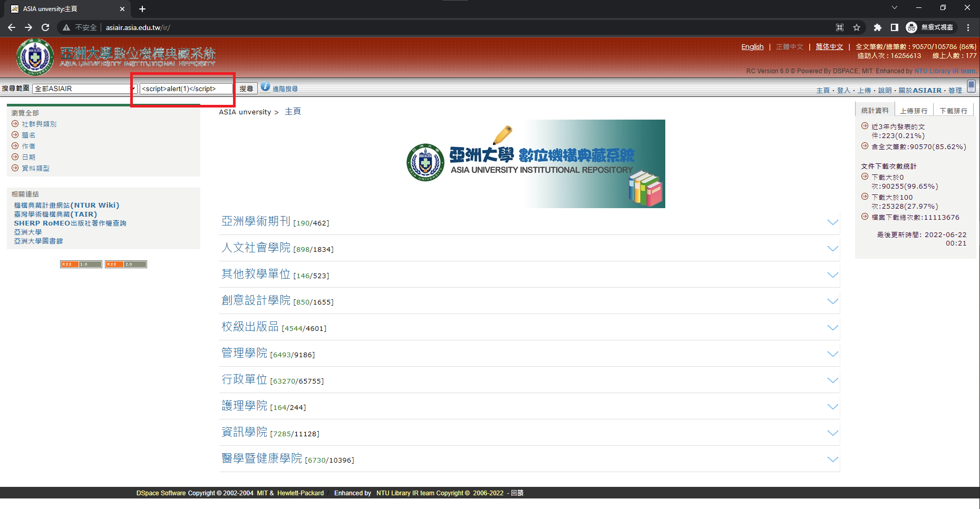Open SHERP RoMEO出版社著作權查詢 link

point(70,223)
